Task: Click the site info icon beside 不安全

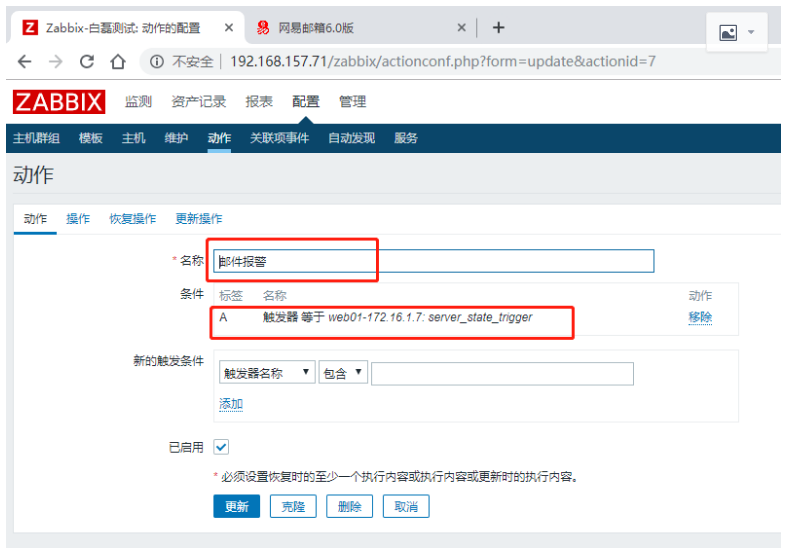Action: [x=157, y=62]
